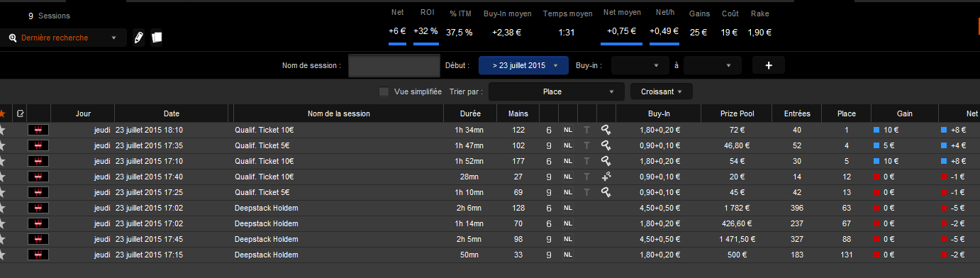The image size is (980, 278).
Task: Click the orange star column header
Action: tap(2, 113)
